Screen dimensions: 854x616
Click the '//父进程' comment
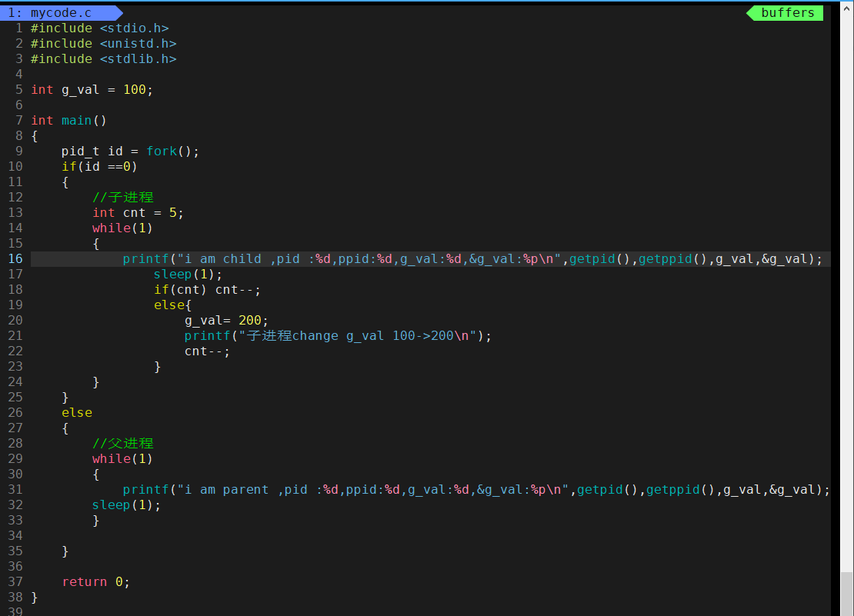point(123,444)
